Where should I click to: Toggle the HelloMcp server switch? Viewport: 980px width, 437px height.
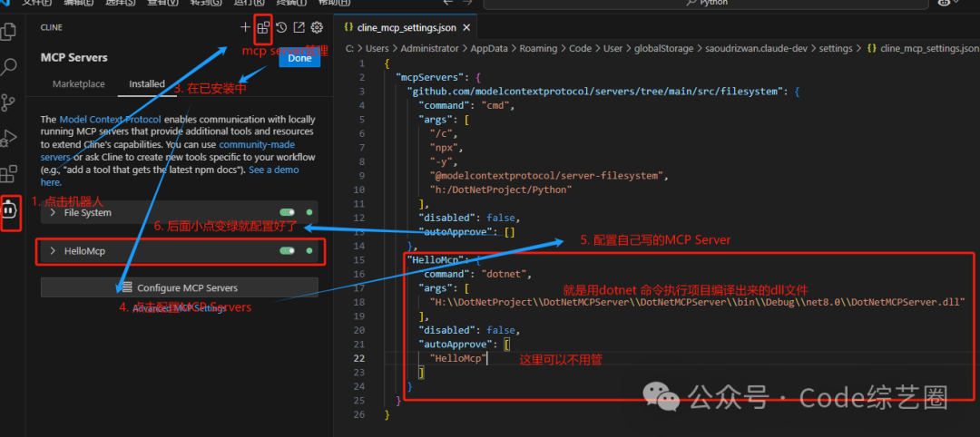click(x=288, y=250)
